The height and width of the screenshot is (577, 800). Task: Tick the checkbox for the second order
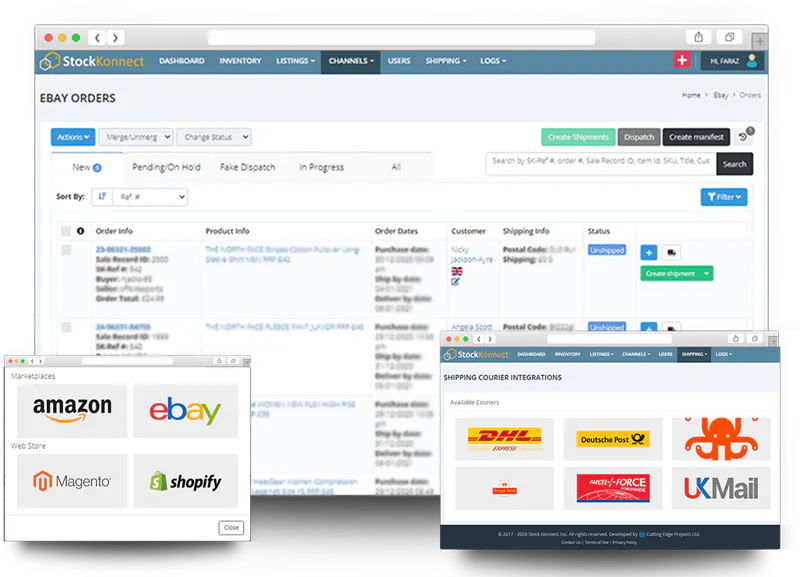(x=66, y=327)
